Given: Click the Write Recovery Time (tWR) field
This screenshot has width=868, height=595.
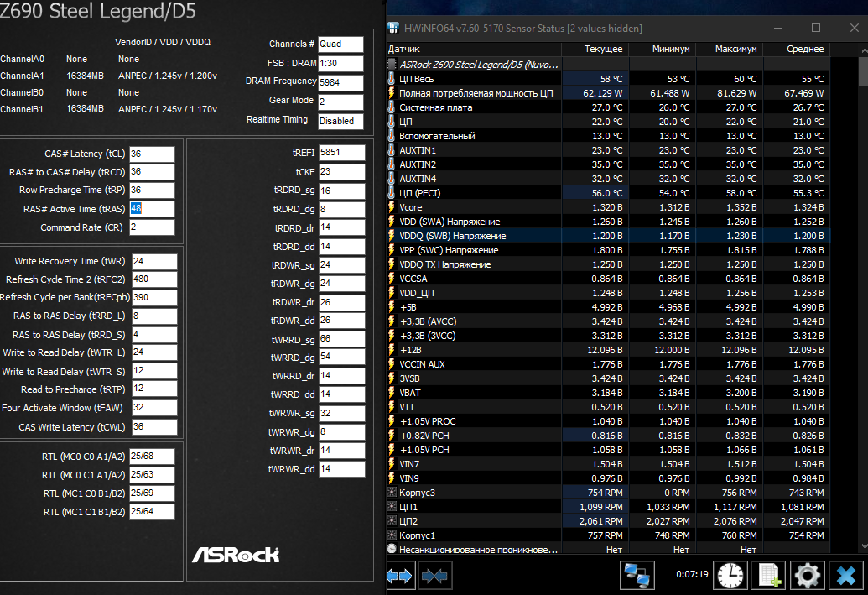Looking at the screenshot, I should (x=154, y=262).
